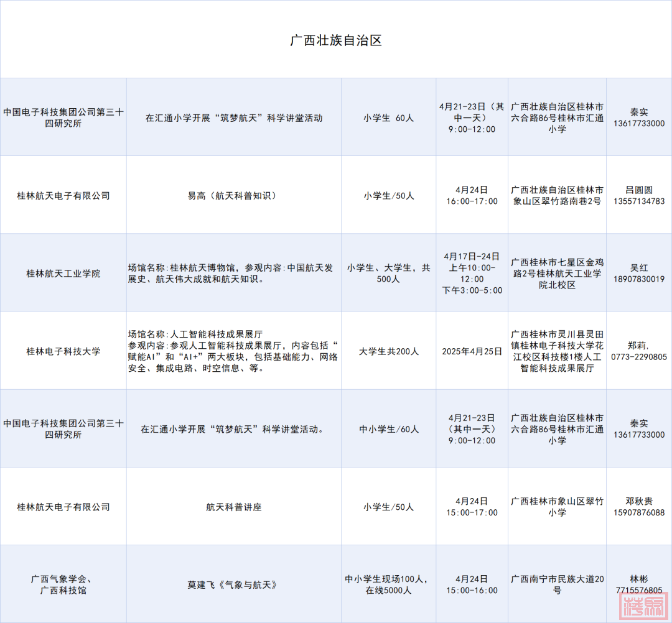Screen dimensions: 672x623
Task: Select the address 七星区金鸡路2号桂林航天工业学院北校区
Action: (557, 273)
